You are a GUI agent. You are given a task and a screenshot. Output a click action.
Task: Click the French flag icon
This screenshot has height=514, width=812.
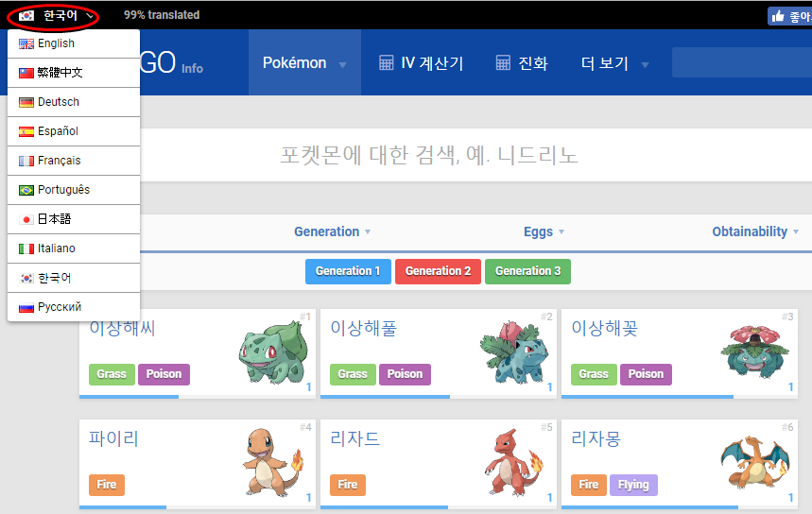pyautogui.click(x=26, y=161)
